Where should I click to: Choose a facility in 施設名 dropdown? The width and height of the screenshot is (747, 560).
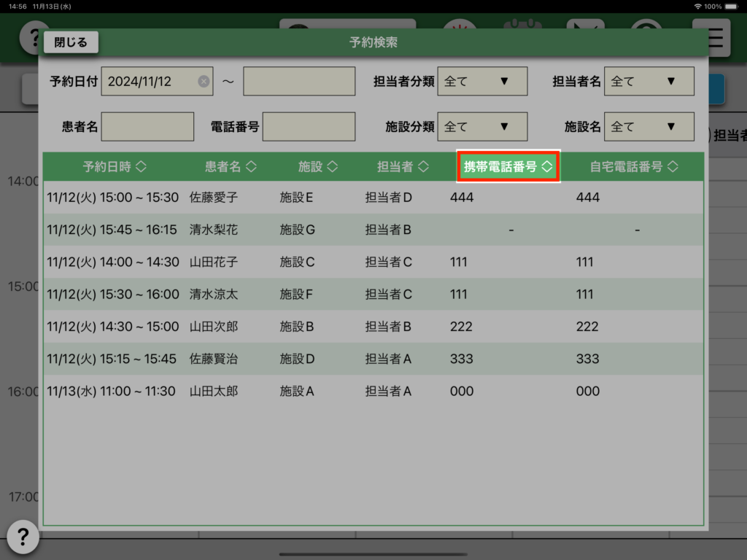(649, 127)
